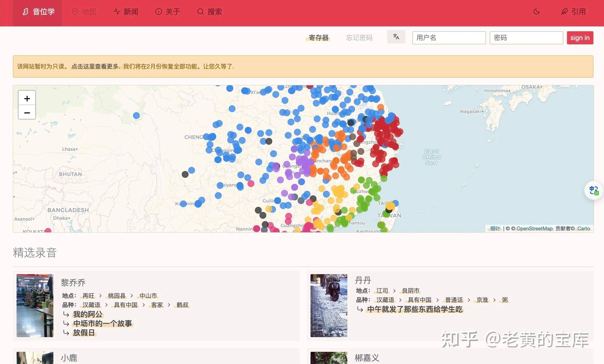Click location link 中山市
The width and height of the screenshot is (604, 364).
pos(148,296)
